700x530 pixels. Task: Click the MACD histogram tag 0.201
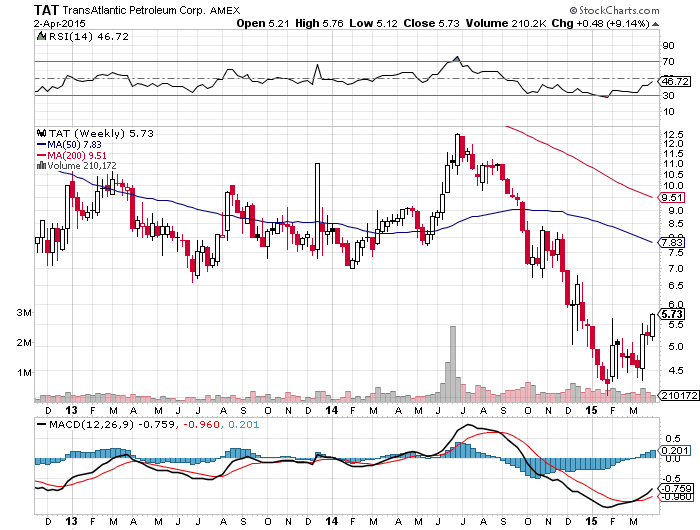pos(674,451)
